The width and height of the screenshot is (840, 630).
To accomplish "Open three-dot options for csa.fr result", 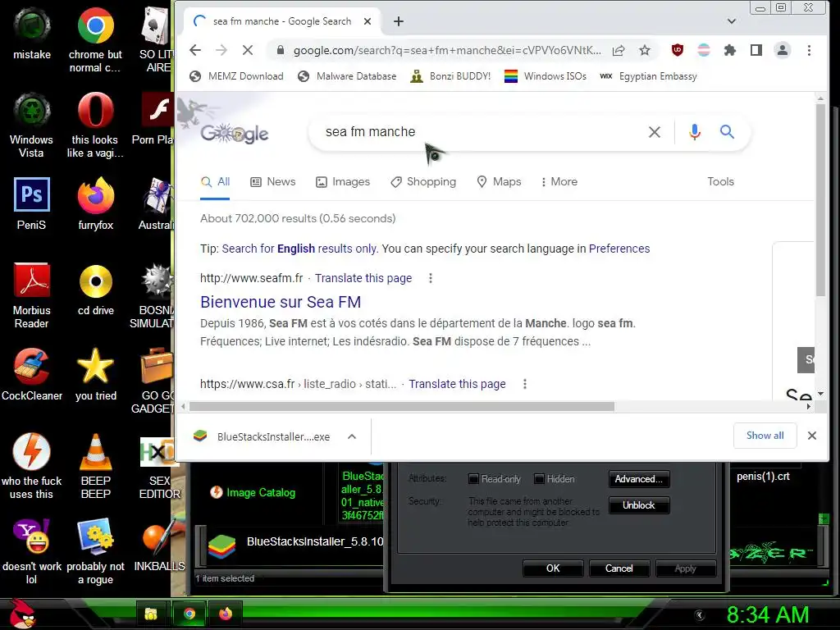I will pyautogui.click(x=524, y=384).
